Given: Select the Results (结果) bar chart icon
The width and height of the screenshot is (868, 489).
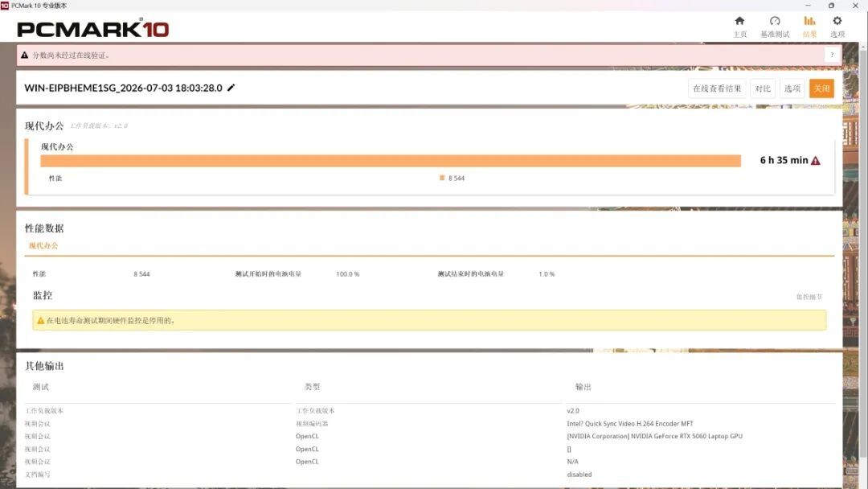Looking at the screenshot, I should (809, 21).
